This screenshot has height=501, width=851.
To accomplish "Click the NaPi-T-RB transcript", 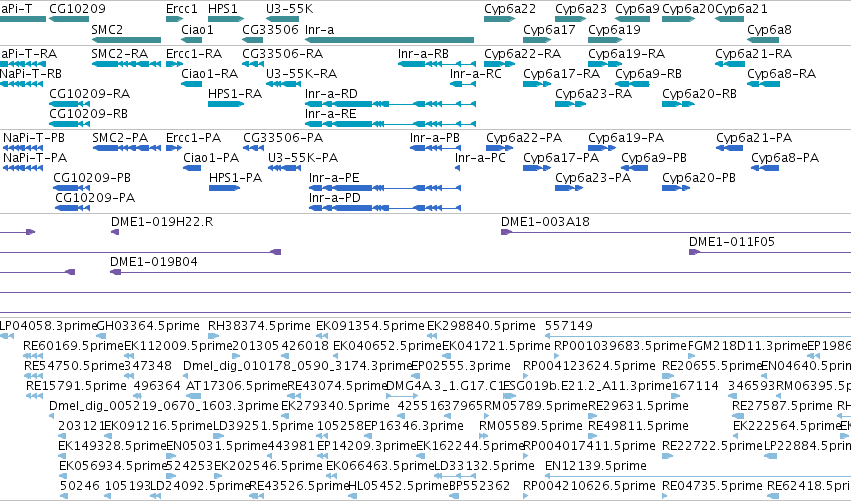I will tap(21, 84).
